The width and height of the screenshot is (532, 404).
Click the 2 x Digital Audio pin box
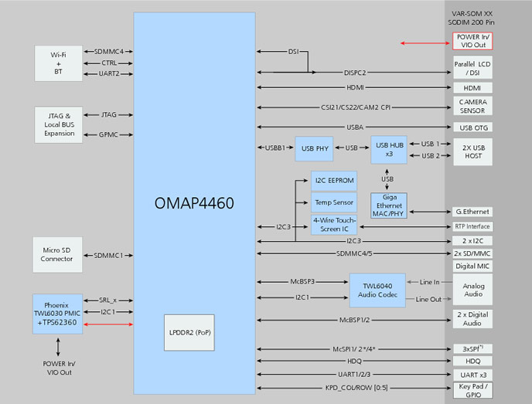(x=472, y=319)
